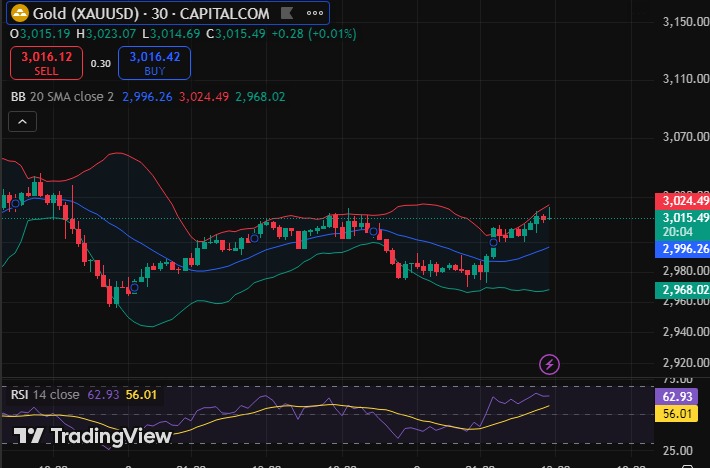Click the 3,070.00 price scale label
This screenshot has width=710, height=468.
pyautogui.click(x=686, y=137)
